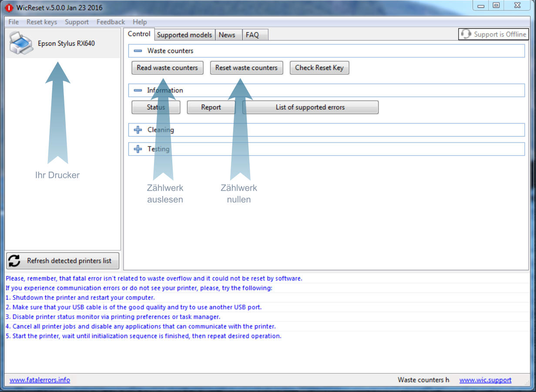
Task: Open the Feedback menu
Action: [x=111, y=22]
